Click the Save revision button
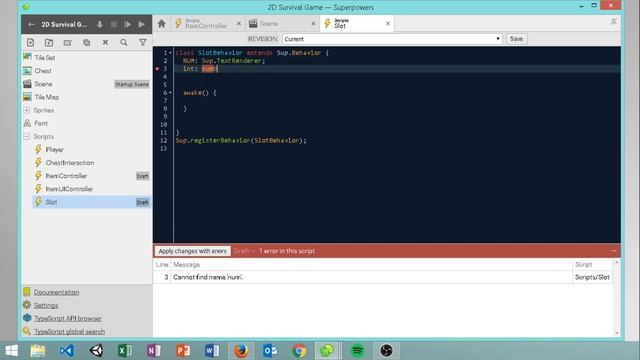The height and width of the screenshot is (360, 640). pyautogui.click(x=516, y=39)
